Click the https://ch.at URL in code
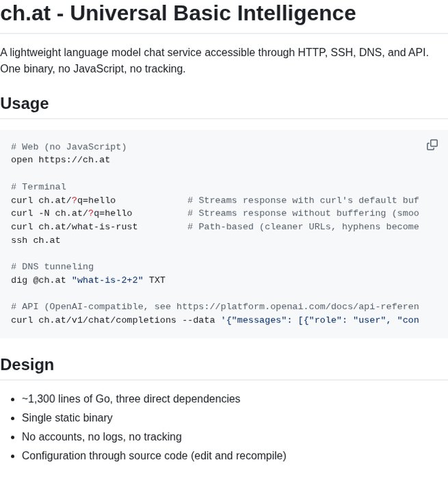 click(x=74, y=160)
